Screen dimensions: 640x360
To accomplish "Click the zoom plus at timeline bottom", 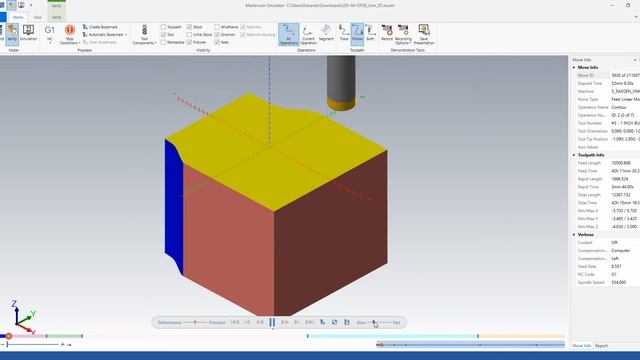I will pos(62,345).
